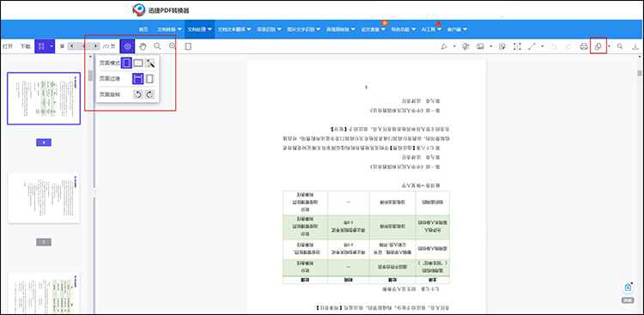The width and height of the screenshot is (644, 315).
Task: Expand the thumbnail view dropdown arrow
Action: point(52,46)
